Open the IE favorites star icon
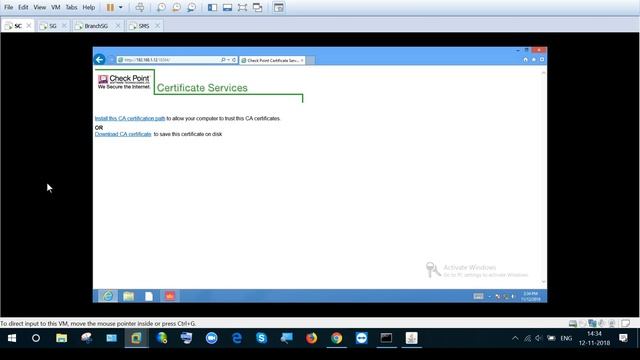The image size is (640, 360). click(x=533, y=60)
